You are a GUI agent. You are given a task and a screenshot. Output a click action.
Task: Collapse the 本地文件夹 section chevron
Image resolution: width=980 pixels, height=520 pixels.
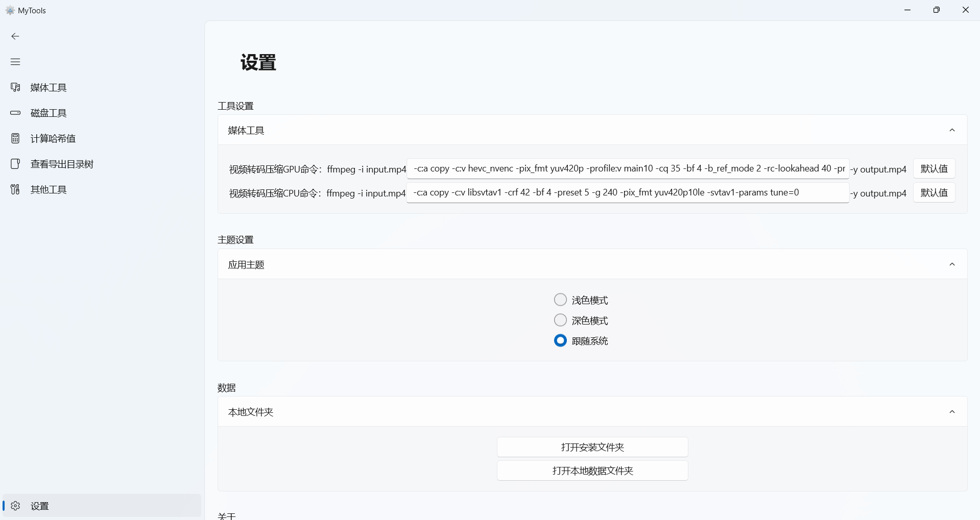[952, 412]
